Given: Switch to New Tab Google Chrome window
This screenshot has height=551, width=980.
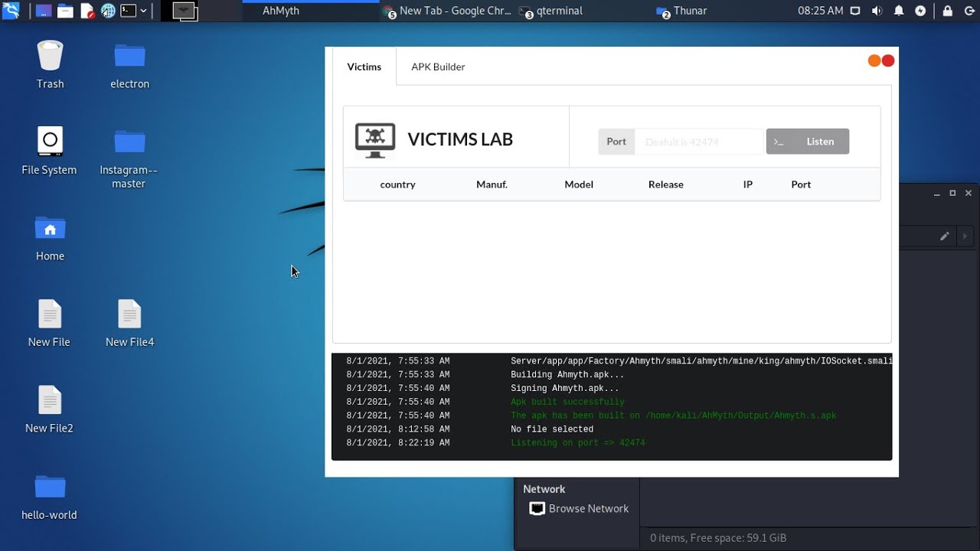Looking at the screenshot, I should pos(448,11).
